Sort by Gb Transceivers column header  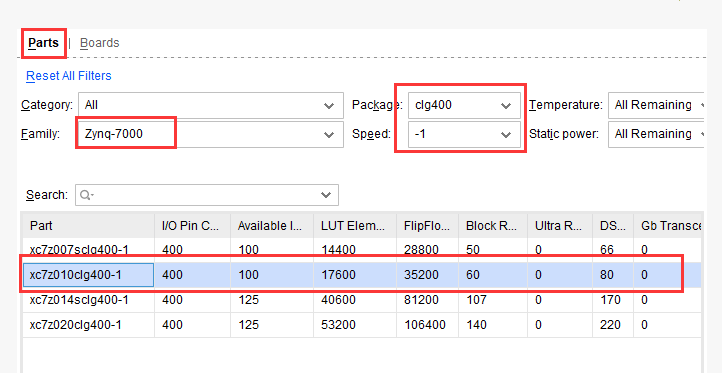pos(668,226)
